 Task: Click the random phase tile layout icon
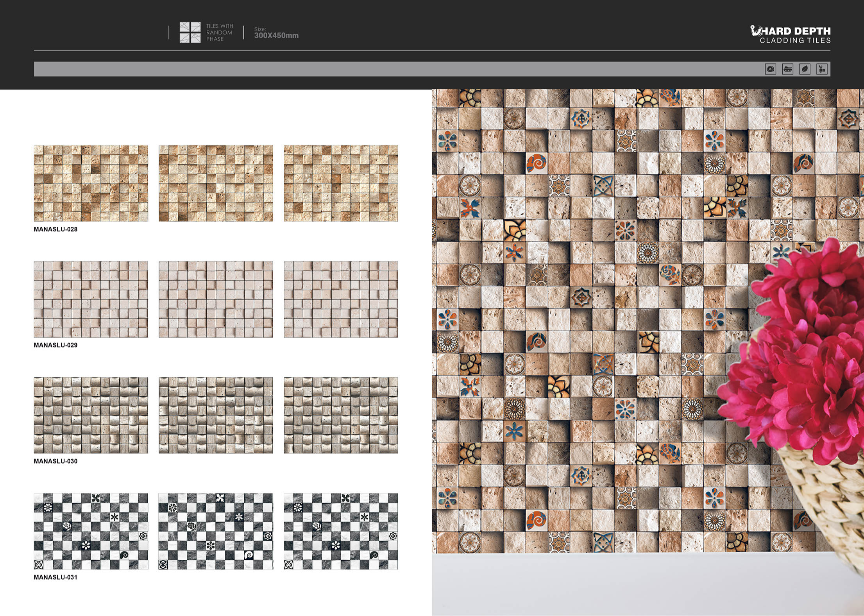pyautogui.click(x=190, y=32)
